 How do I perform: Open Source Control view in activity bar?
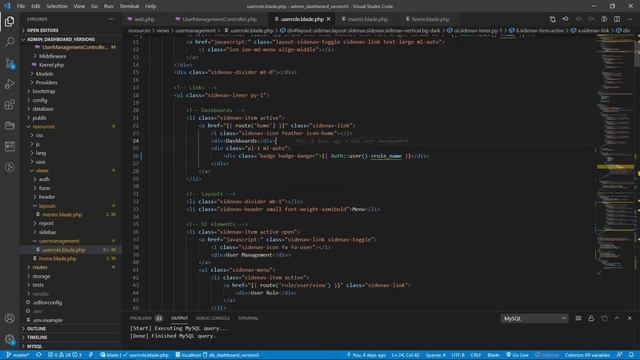[x=10, y=63]
